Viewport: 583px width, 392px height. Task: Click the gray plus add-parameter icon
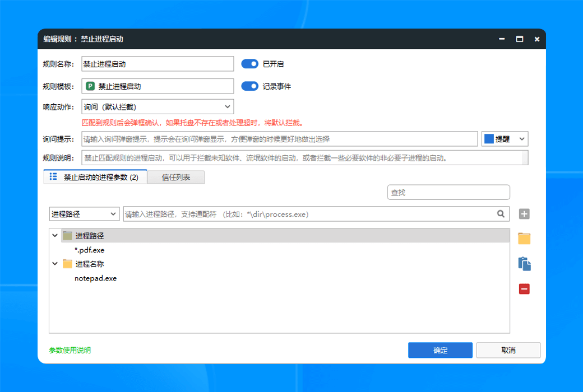click(x=524, y=214)
